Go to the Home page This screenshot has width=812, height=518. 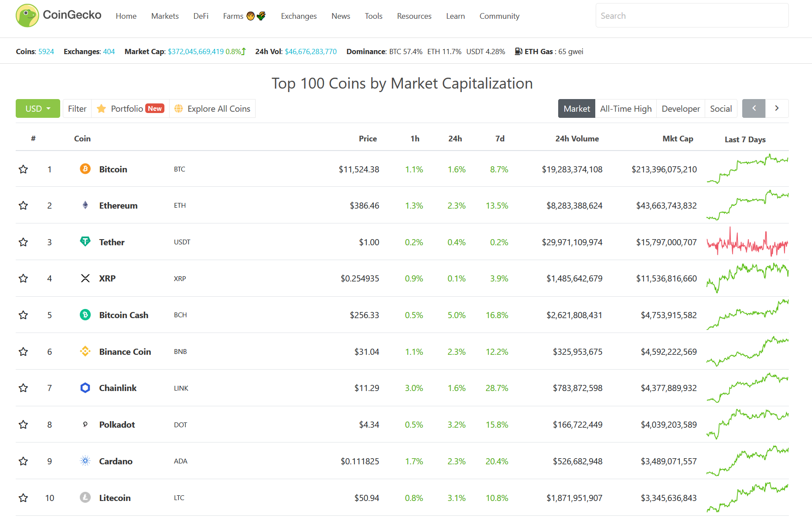[126, 16]
